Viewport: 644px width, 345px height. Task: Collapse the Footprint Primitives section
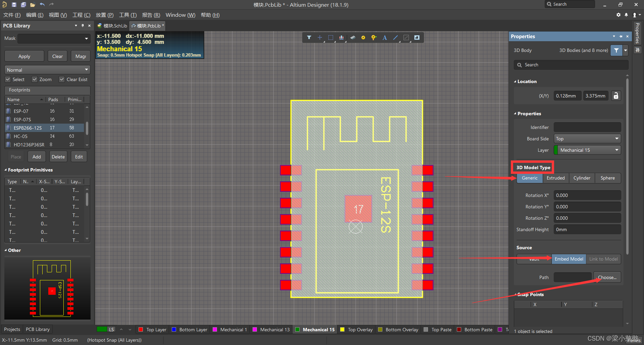coord(6,170)
